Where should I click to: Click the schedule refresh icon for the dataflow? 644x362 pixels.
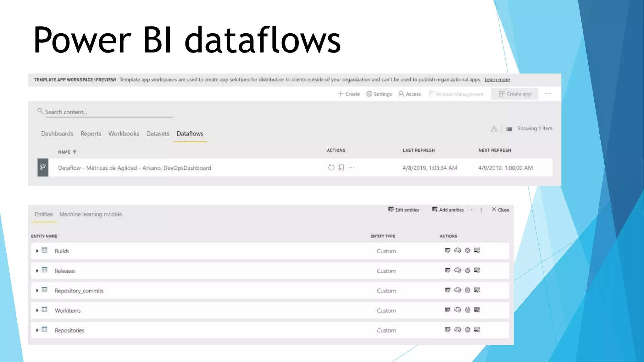pos(341,167)
